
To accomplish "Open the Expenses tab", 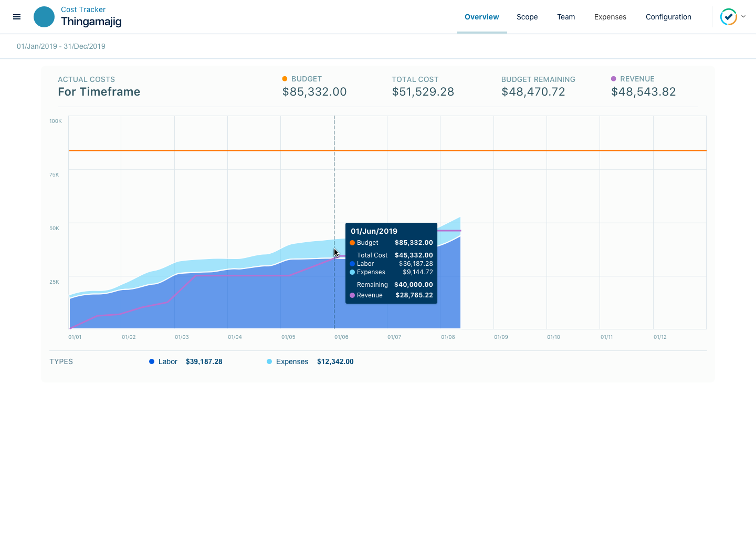I will point(610,17).
